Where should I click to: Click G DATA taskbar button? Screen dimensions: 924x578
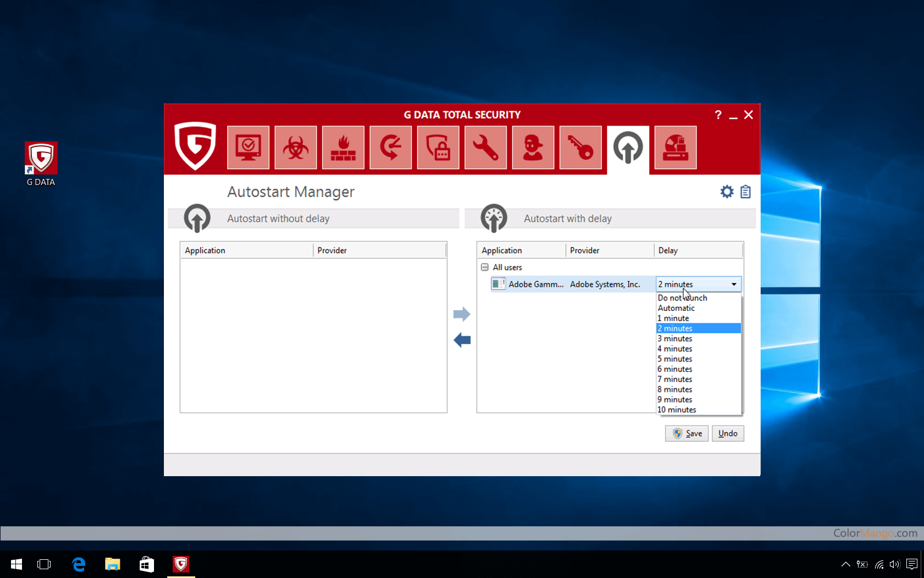pyautogui.click(x=181, y=564)
